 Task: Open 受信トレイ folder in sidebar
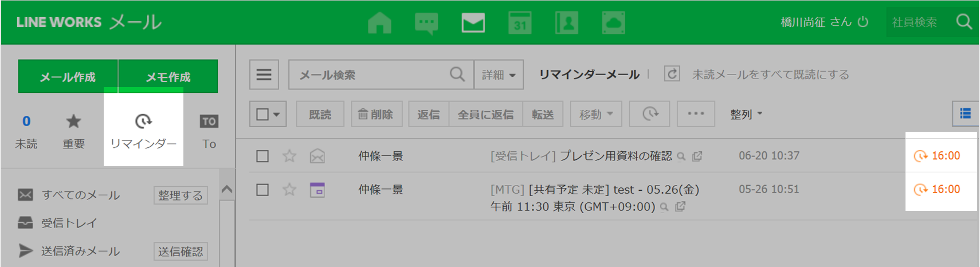click(x=69, y=223)
